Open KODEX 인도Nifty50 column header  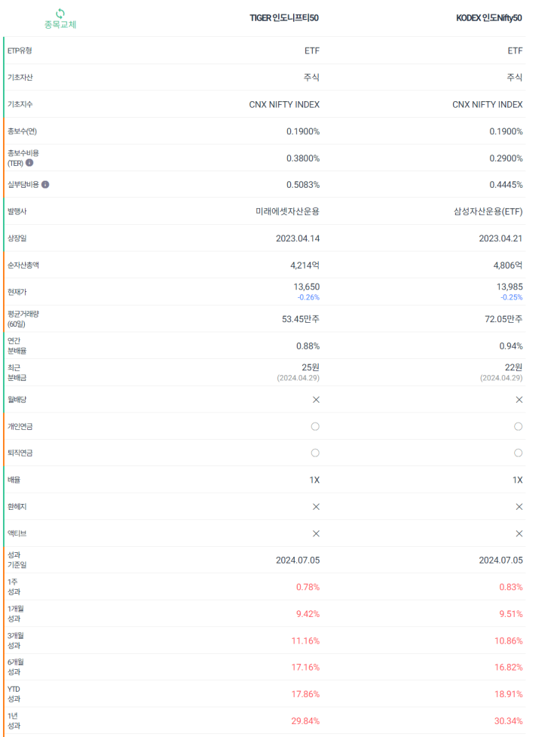point(489,18)
